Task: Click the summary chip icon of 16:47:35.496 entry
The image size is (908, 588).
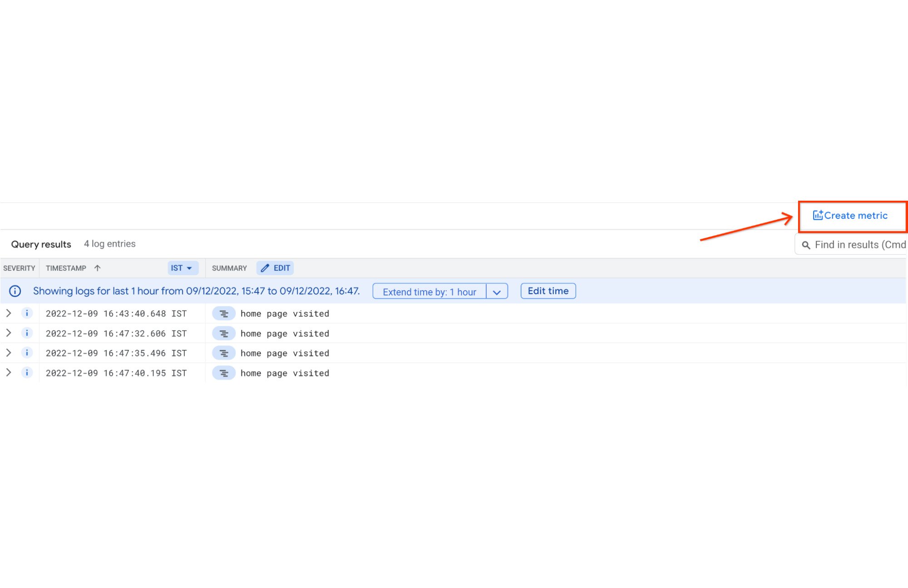Action: 224,353
